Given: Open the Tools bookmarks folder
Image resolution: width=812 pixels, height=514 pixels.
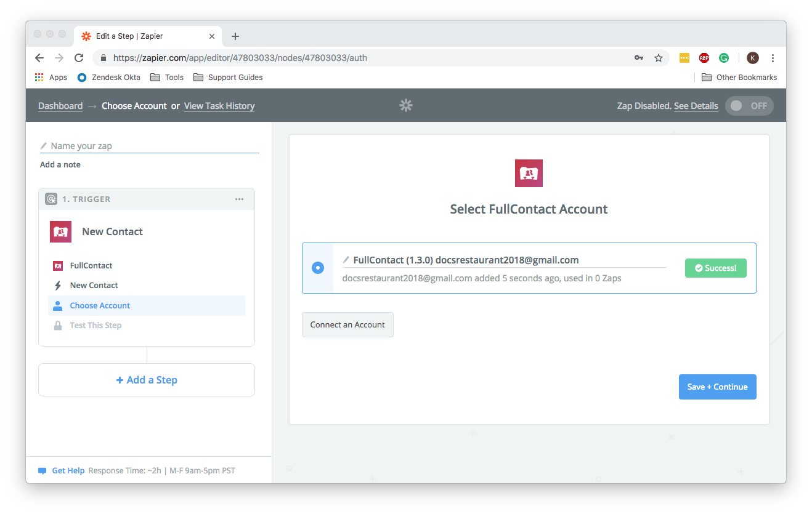Looking at the screenshot, I should 167,78.
